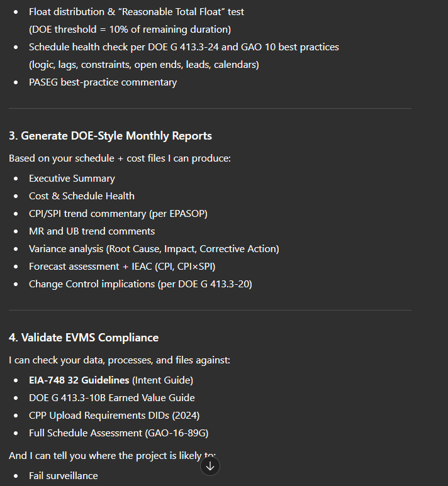
Task: Click the "Fail surveillance" bullet text
Action: pyautogui.click(x=63, y=476)
